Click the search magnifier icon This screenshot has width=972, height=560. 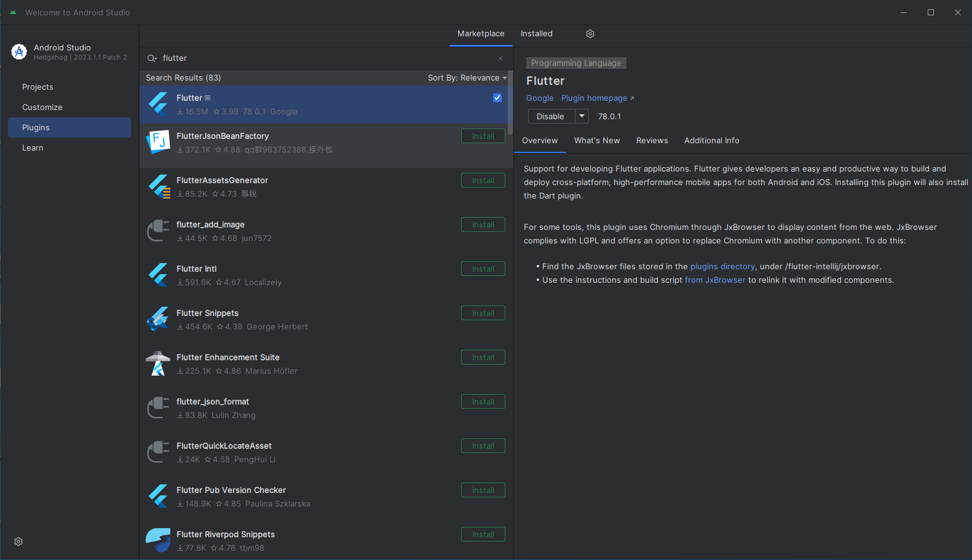pyautogui.click(x=152, y=58)
